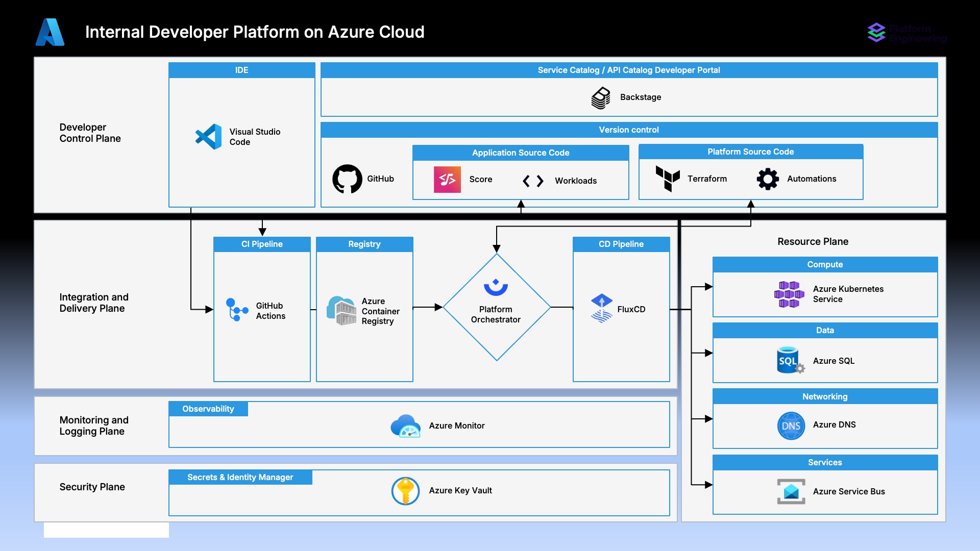The width and height of the screenshot is (980, 551).
Task: Click the Resource Plane heading
Action: click(x=813, y=241)
